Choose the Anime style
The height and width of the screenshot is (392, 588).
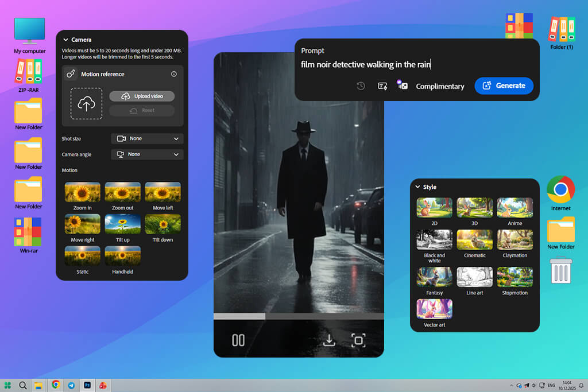click(x=514, y=208)
